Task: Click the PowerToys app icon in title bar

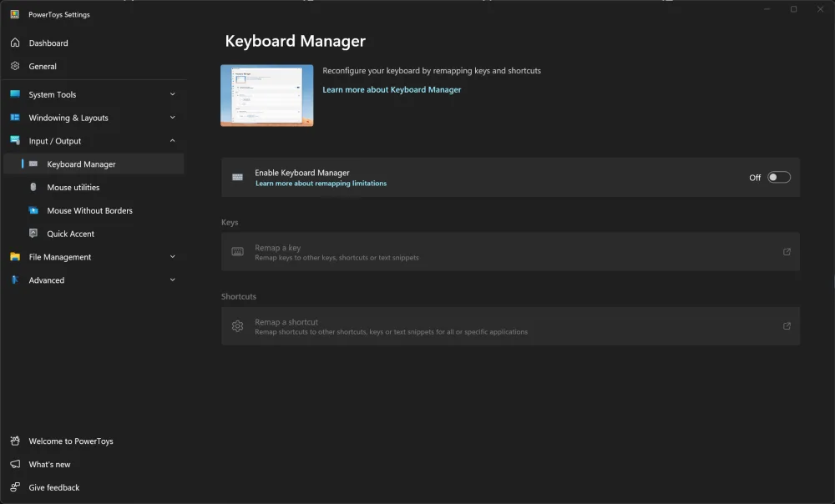Action: (x=15, y=14)
